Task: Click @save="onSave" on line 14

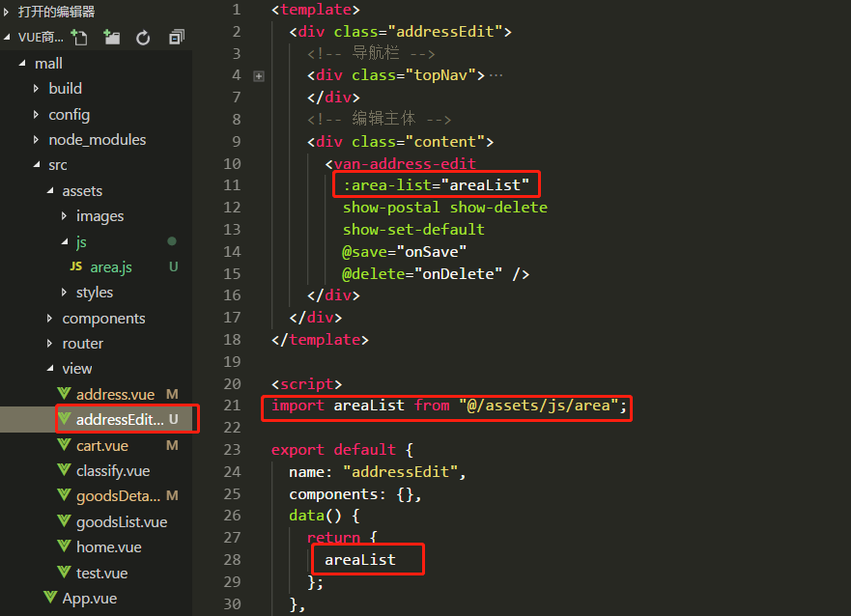Action: [x=404, y=252]
